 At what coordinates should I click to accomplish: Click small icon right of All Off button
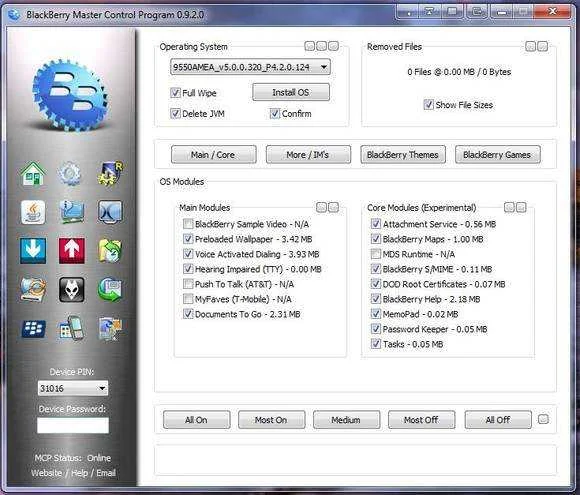(x=543, y=419)
